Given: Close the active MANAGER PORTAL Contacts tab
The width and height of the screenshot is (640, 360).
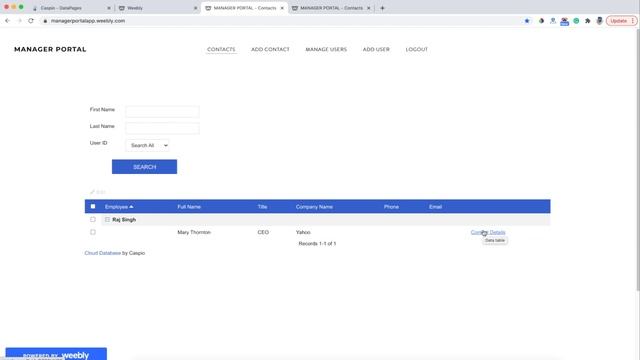Looking at the screenshot, I should 282,8.
